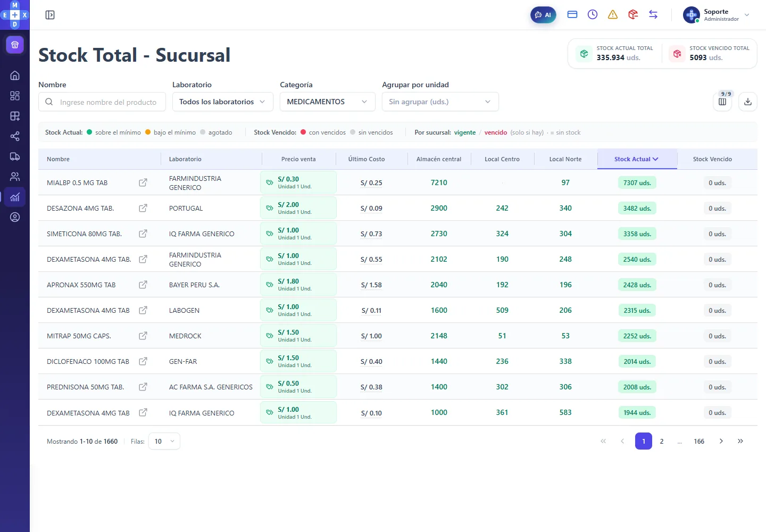
Task: Open the share nodes sidebar icon
Action: click(15, 136)
